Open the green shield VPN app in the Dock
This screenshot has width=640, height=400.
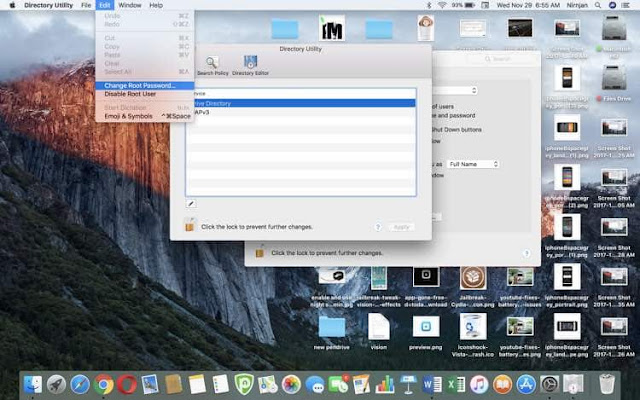click(x=244, y=385)
